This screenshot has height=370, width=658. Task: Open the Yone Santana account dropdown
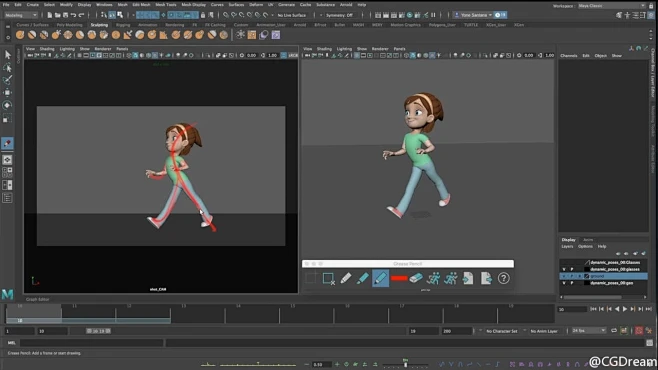click(x=473, y=15)
